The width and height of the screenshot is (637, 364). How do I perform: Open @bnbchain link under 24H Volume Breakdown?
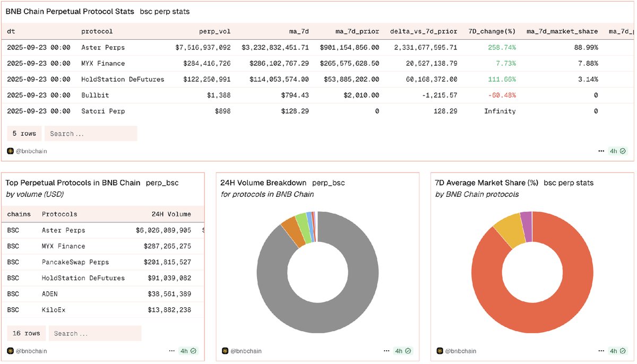pos(246,351)
